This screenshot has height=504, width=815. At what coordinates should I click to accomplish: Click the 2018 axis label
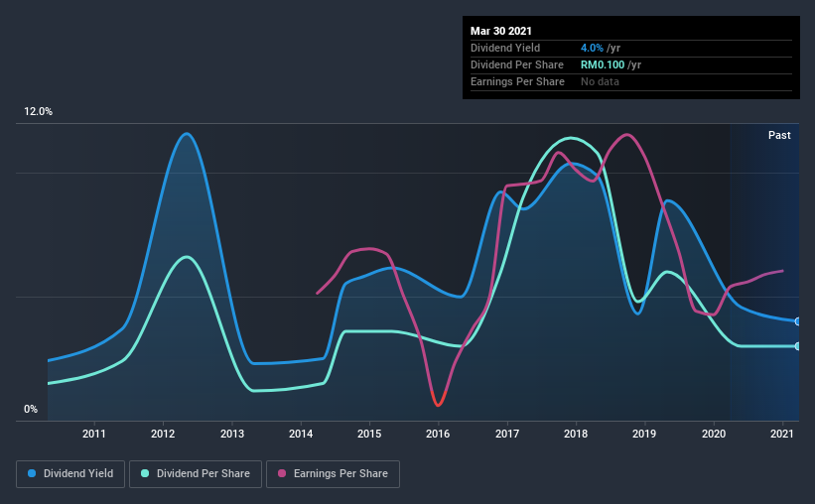[x=576, y=434]
